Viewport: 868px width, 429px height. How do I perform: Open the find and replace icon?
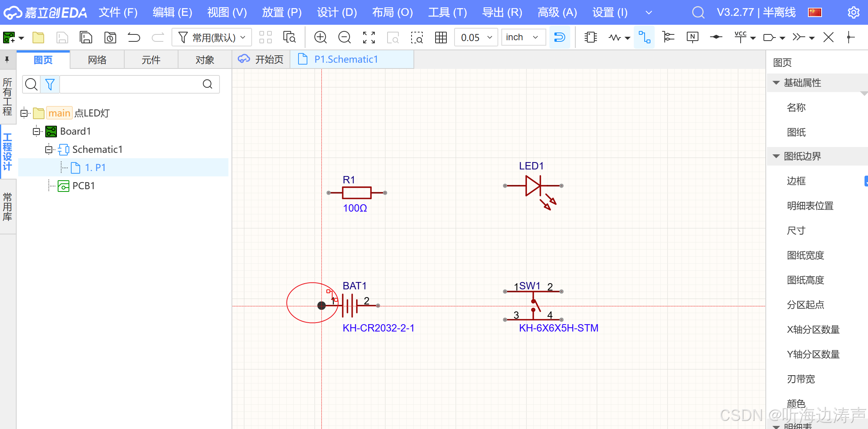tap(289, 38)
